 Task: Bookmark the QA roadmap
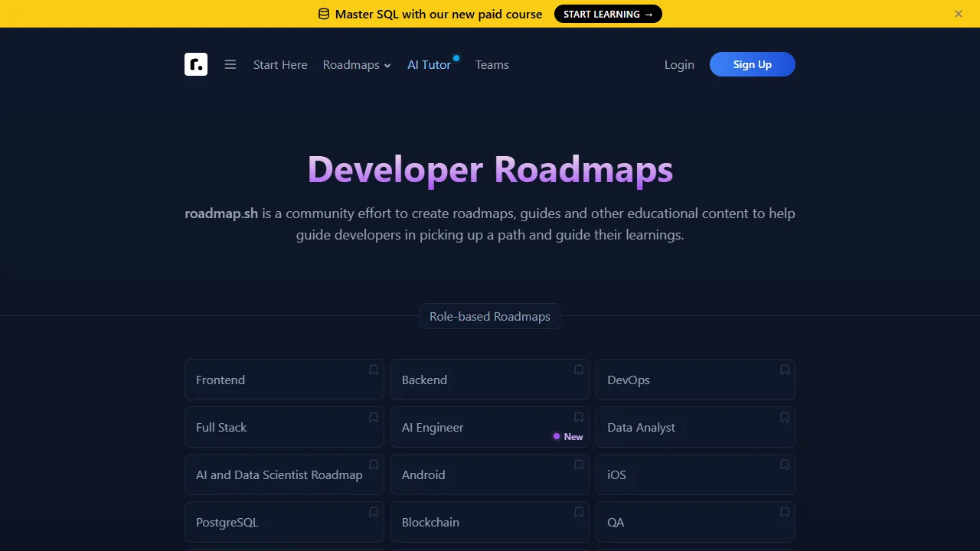pyautogui.click(x=785, y=512)
